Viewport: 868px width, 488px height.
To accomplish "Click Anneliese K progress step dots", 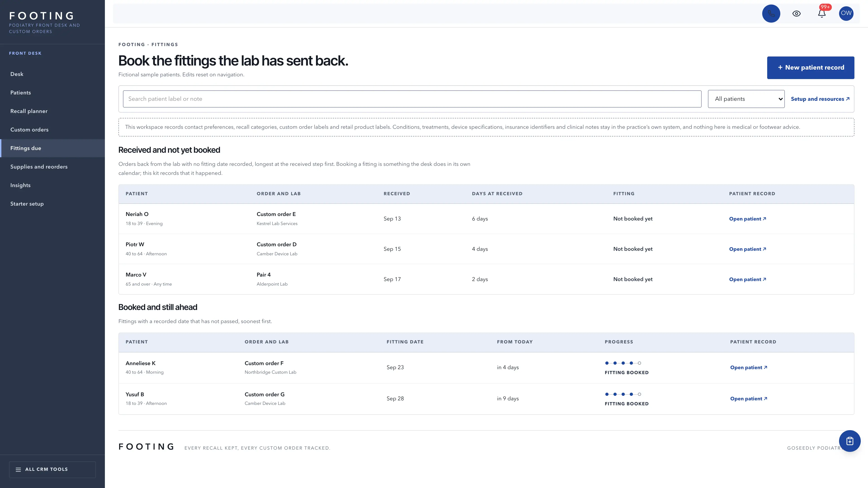I will tap(623, 363).
